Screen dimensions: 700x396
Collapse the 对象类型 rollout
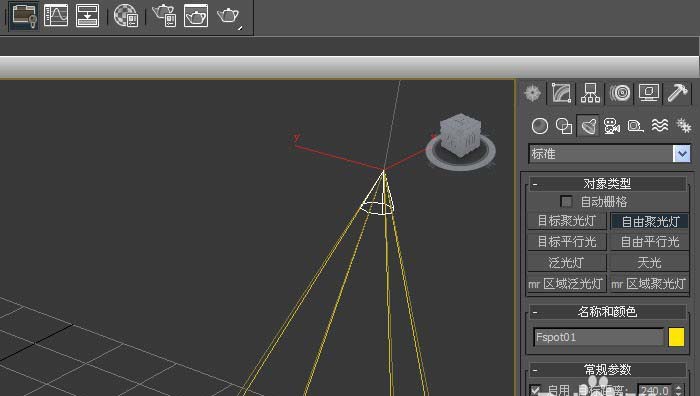coord(608,183)
